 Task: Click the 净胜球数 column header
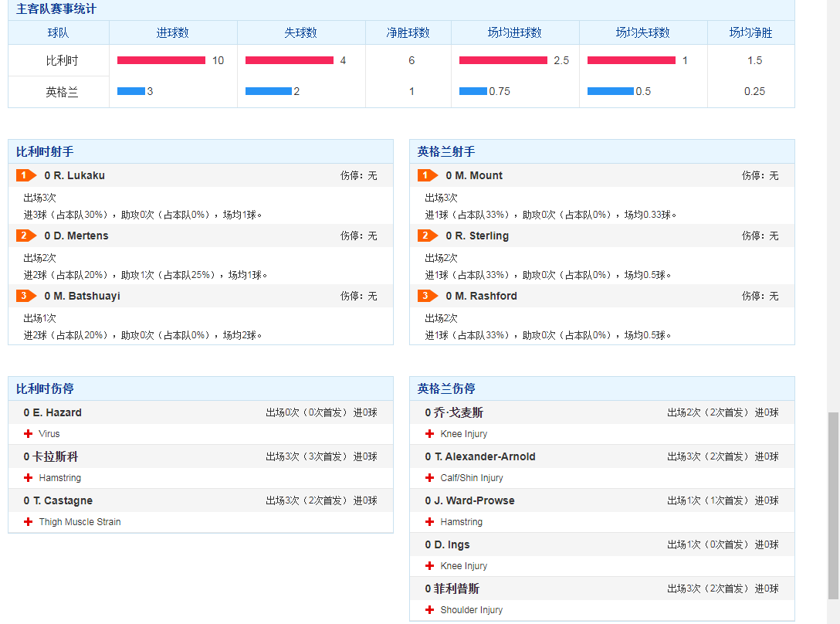(408, 32)
